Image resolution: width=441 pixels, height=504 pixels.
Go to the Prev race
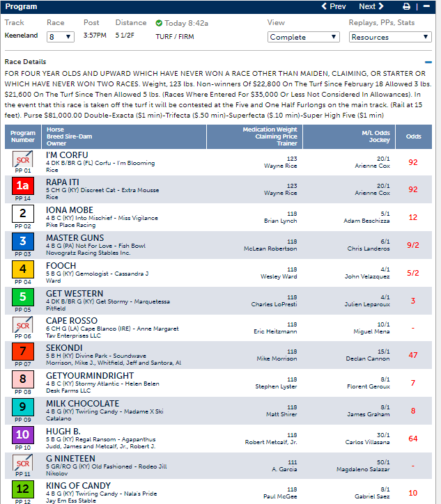click(333, 6)
